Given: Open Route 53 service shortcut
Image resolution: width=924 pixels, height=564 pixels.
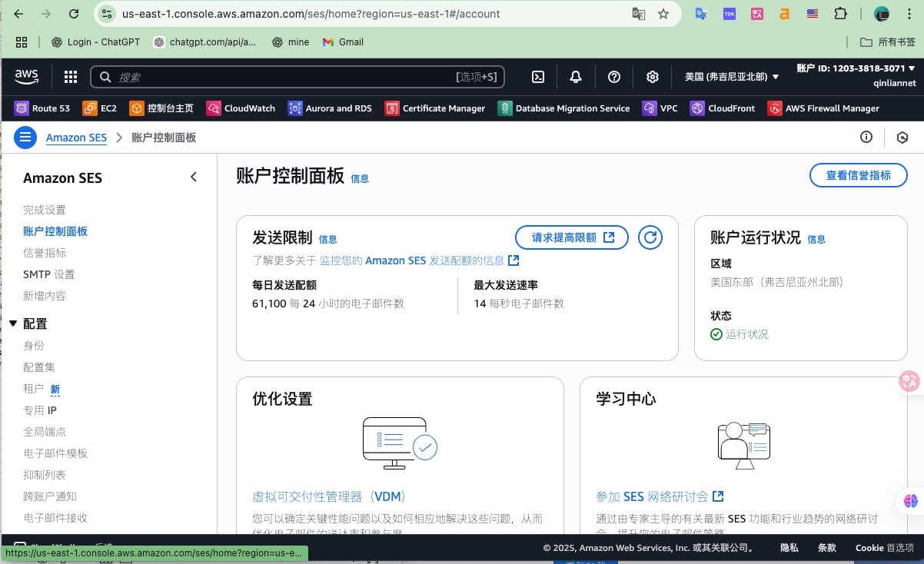Looking at the screenshot, I should tap(42, 108).
